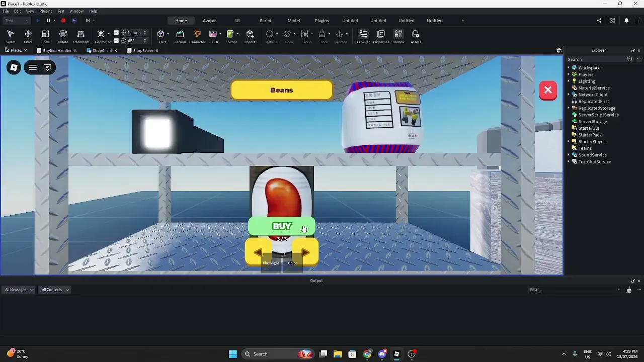Open the ShopClient script tab

(x=102, y=51)
